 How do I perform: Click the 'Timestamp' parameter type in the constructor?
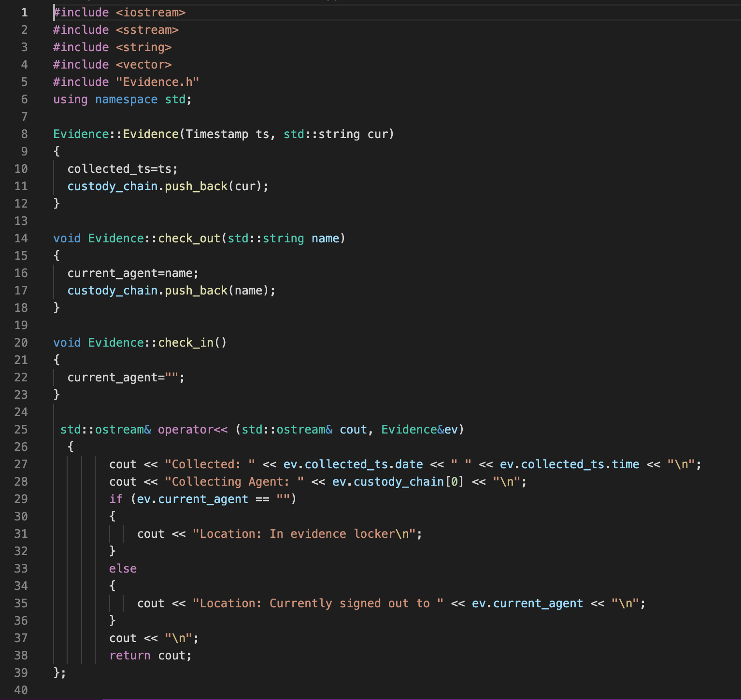point(217,134)
